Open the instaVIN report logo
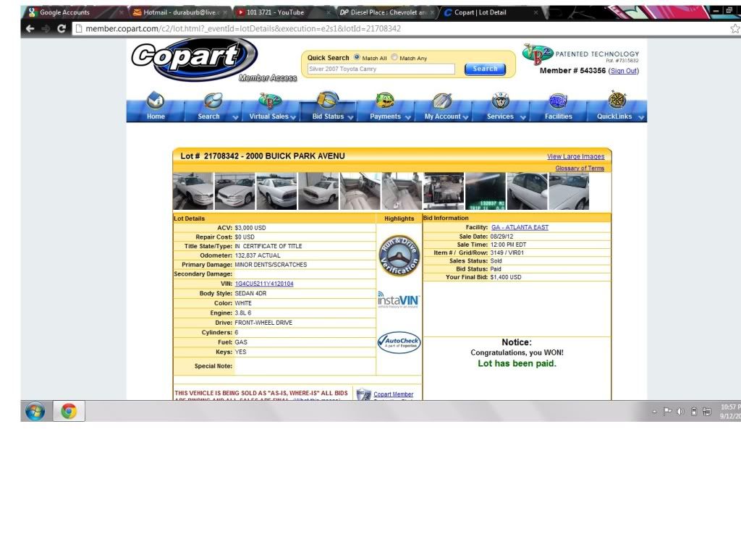The height and width of the screenshot is (560, 741). click(x=399, y=300)
